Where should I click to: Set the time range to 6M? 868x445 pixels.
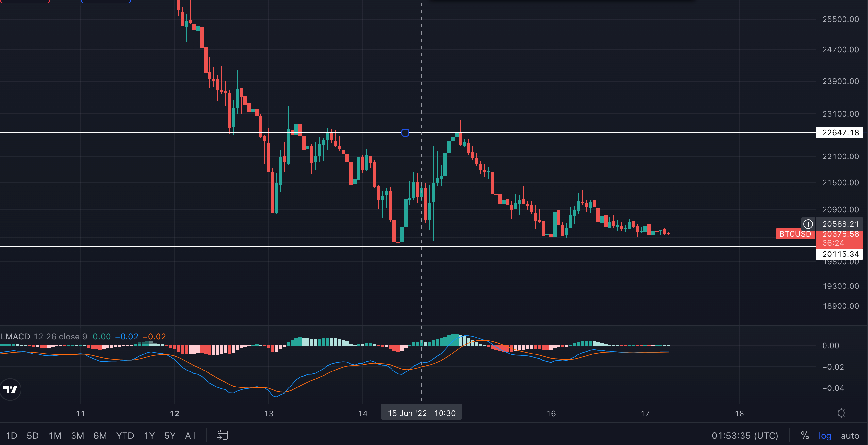tap(100, 436)
